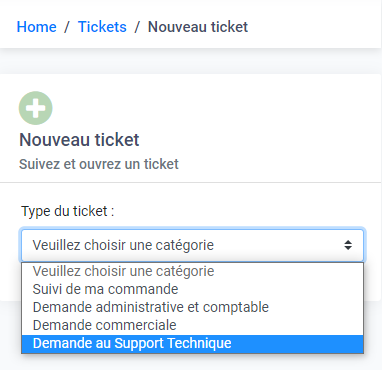Click the Suivez et ouvrez un ticket subtitle

coord(99,164)
